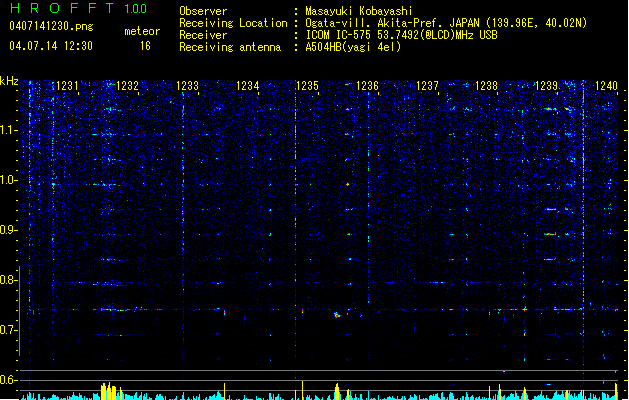This screenshot has width=629, height=400.
Task: Click the yellow intensity peaks below 1232
Action: (x=111, y=392)
